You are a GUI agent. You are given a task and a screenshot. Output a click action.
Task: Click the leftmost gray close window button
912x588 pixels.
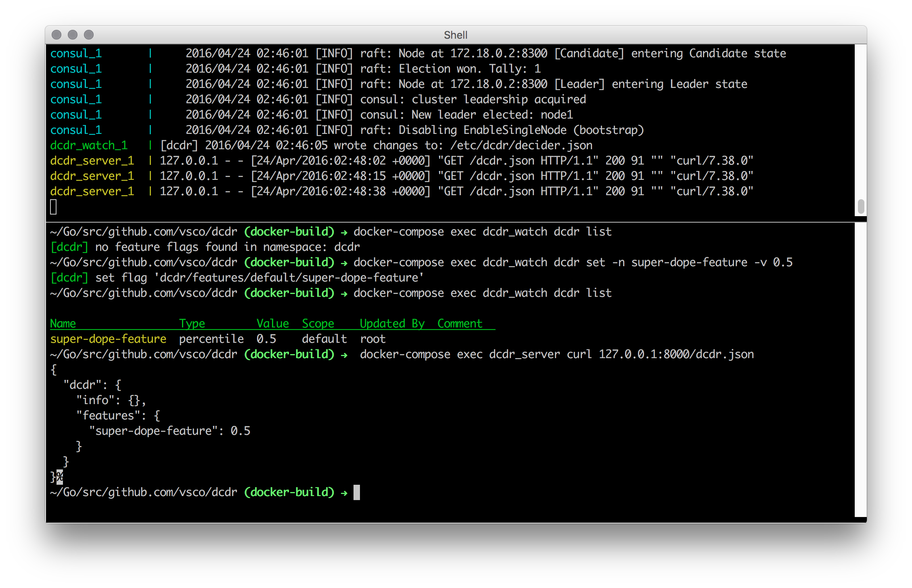tap(56, 35)
